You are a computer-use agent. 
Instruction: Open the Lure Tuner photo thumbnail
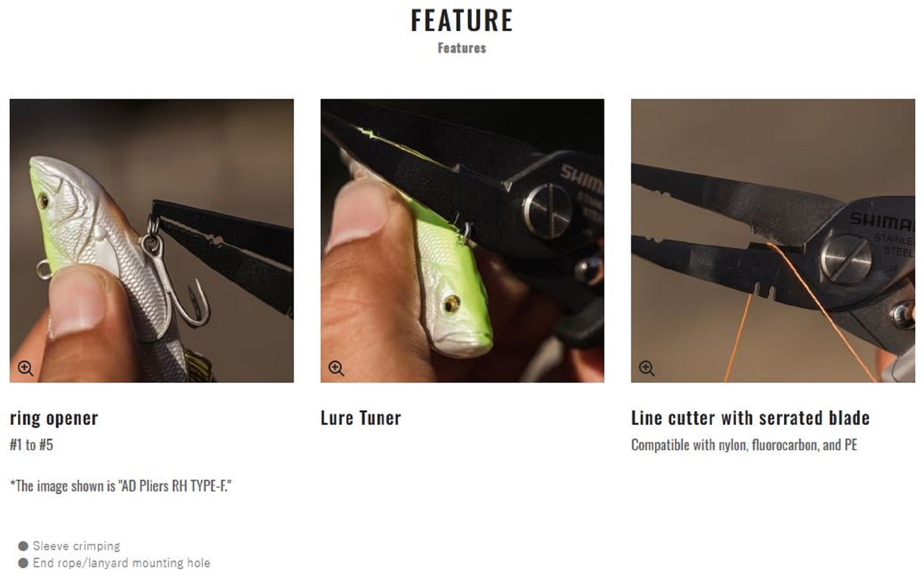pos(462,240)
